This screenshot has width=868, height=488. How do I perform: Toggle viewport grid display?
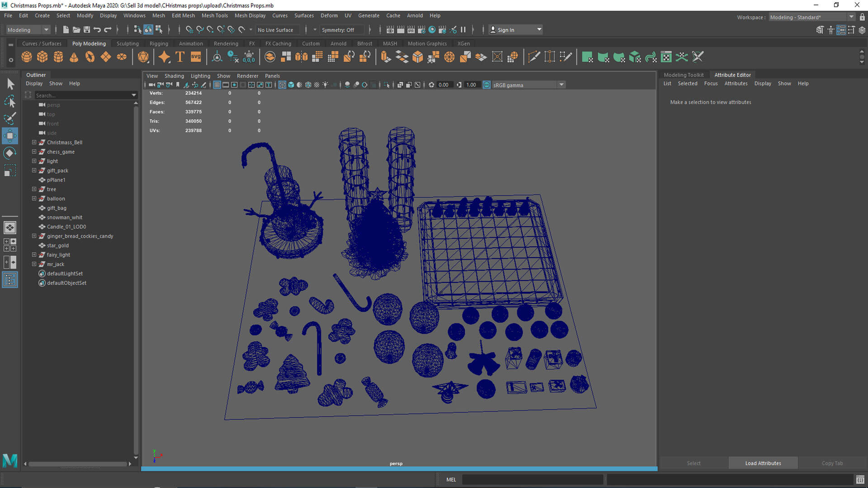tap(217, 85)
